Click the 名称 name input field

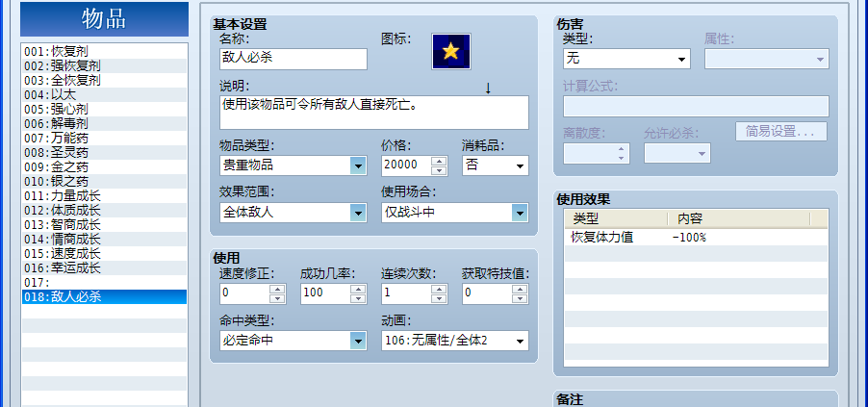(294, 59)
